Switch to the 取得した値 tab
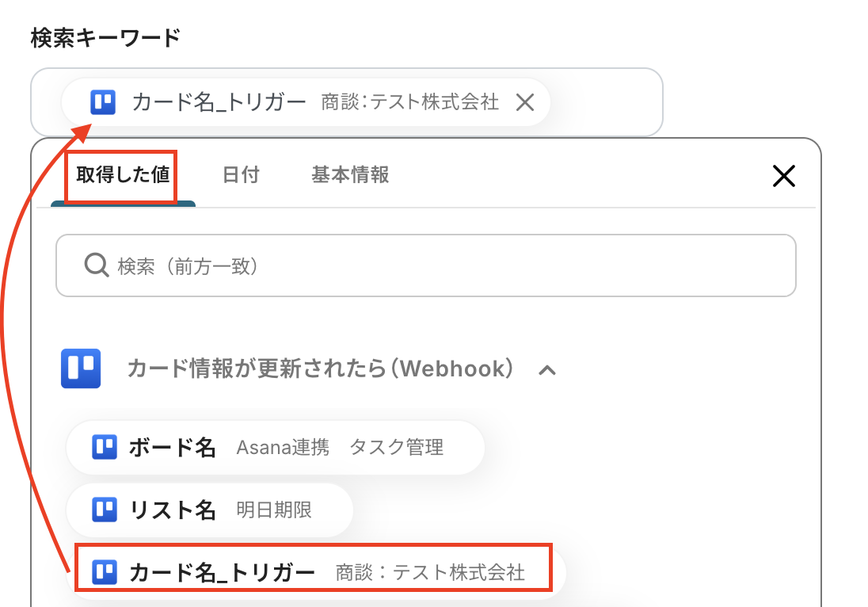This screenshot has width=868, height=607. 123,175
